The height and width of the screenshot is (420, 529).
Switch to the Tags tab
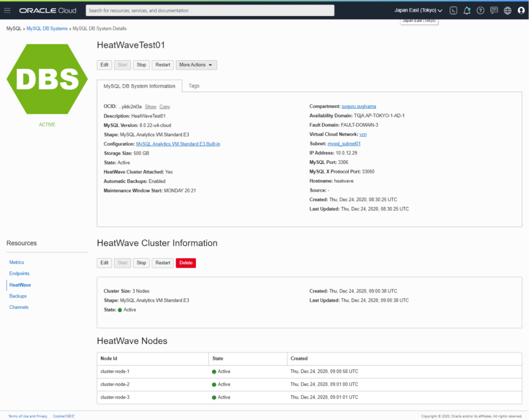194,86
